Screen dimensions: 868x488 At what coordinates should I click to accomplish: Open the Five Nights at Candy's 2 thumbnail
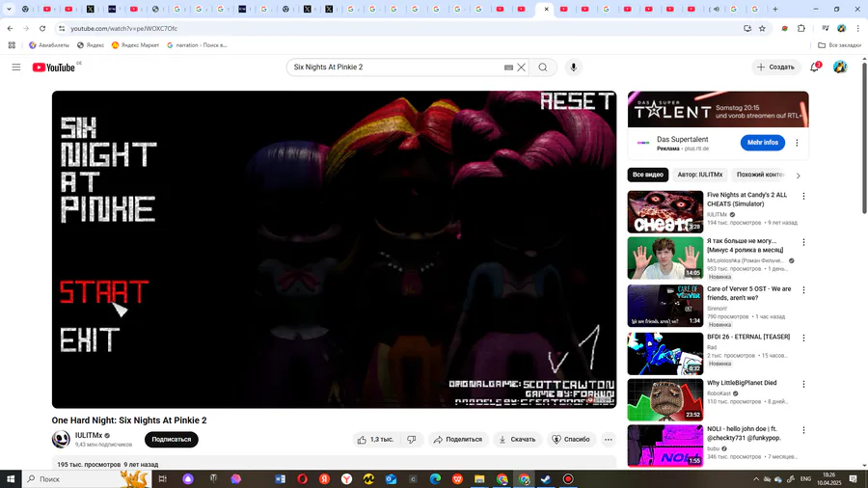pyautogui.click(x=665, y=212)
